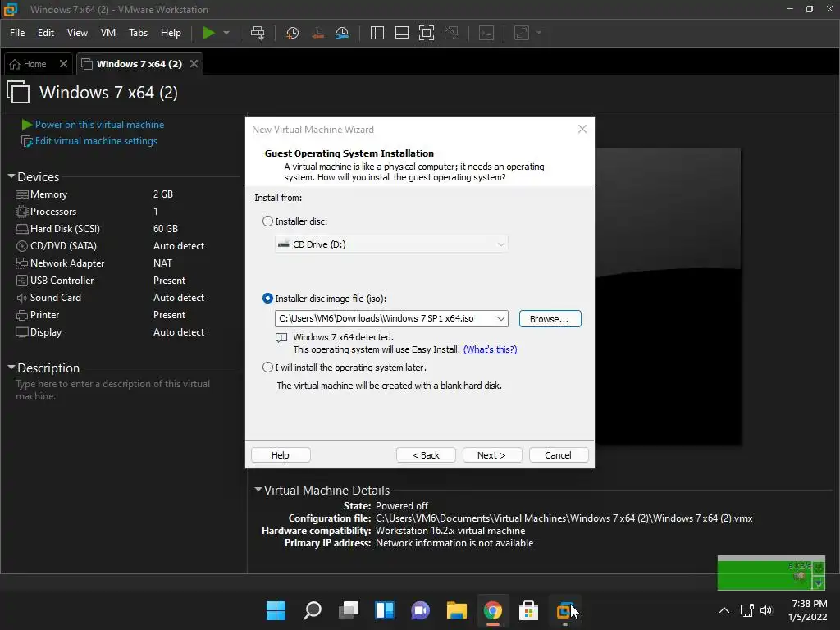Open the VM menu
Image resolution: width=840 pixels, height=630 pixels.
108,33
